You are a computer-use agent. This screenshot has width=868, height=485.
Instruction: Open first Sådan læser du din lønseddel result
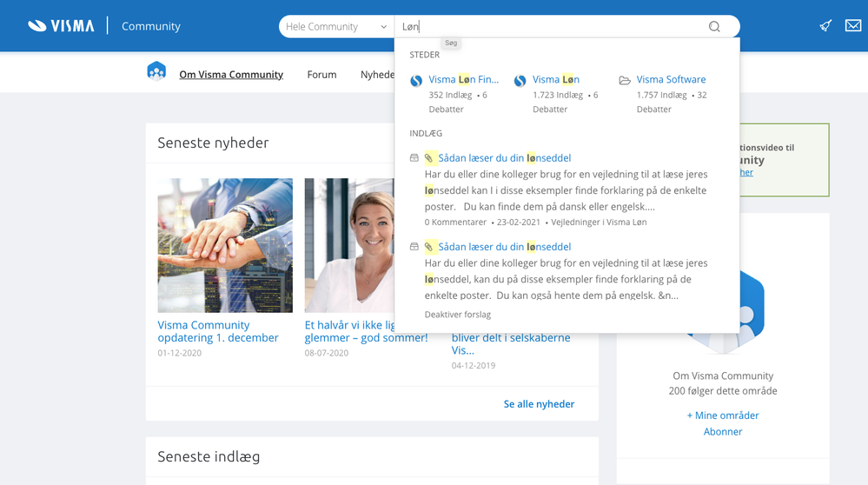tap(504, 158)
